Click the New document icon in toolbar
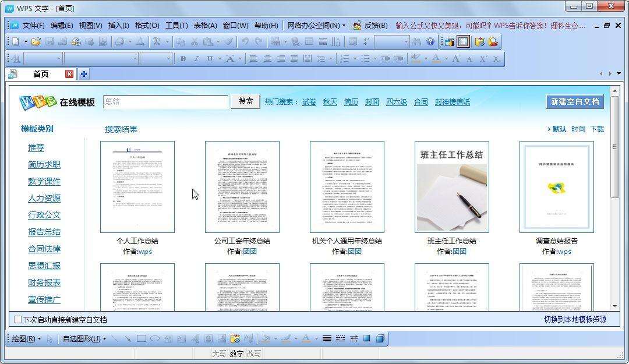 16,41
